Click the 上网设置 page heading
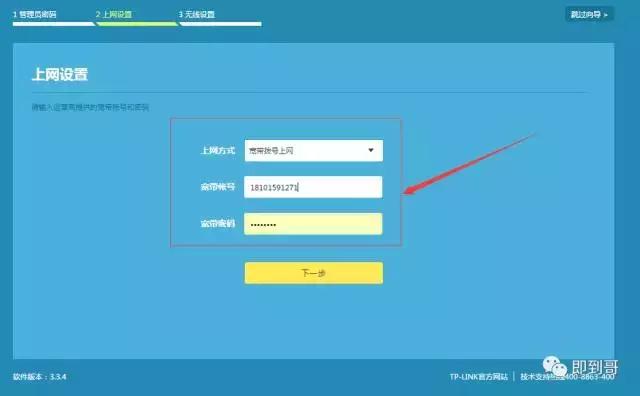This screenshot has height=396, width=640. (60, 75)
